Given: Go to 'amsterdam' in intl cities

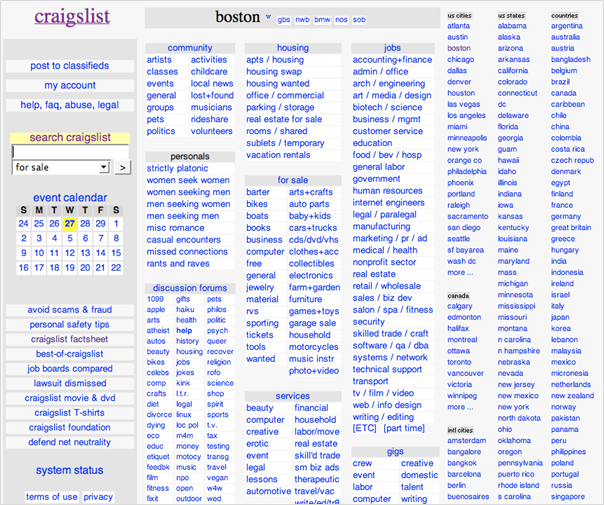Looking at the screenshot, I should (x=466, y=441).
